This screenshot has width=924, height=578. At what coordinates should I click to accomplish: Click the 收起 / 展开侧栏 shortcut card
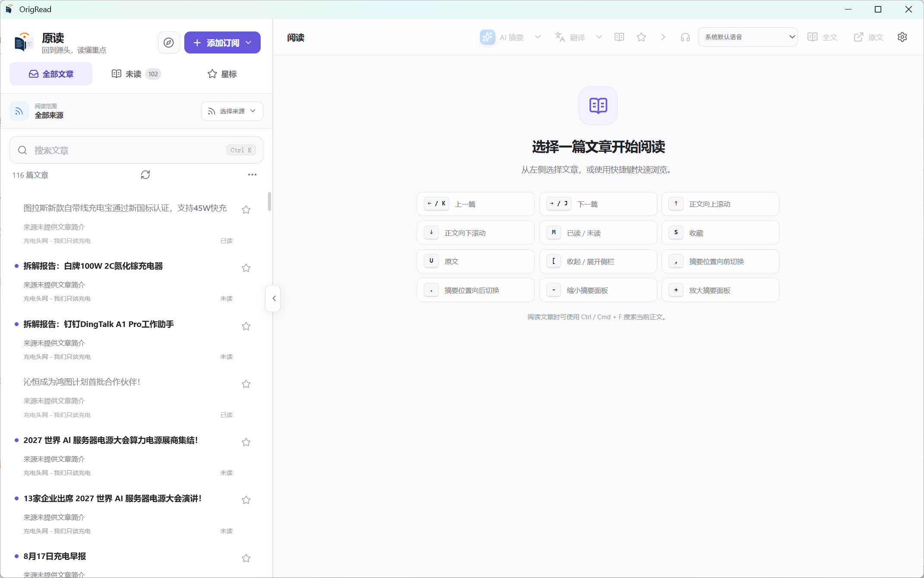tap(598, 261)
